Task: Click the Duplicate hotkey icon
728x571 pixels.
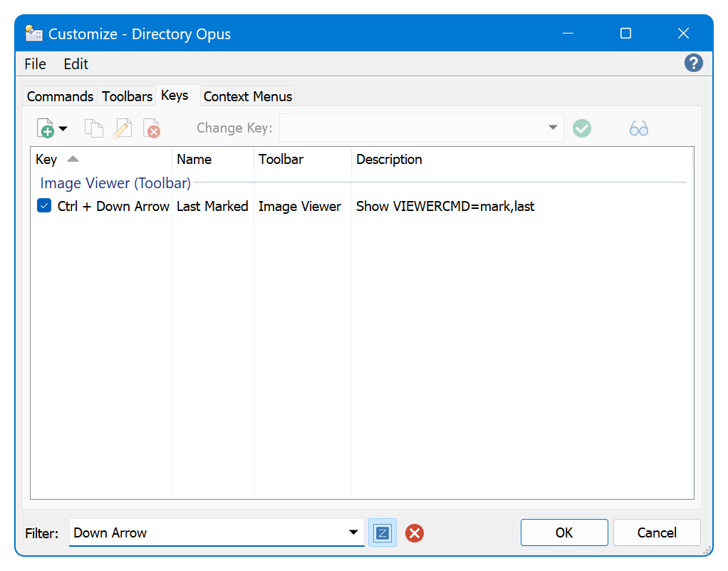Action: (94, 128)
